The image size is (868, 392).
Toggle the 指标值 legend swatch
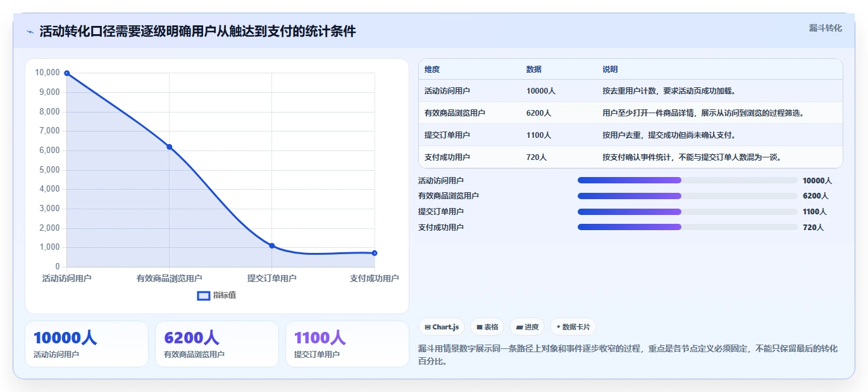(x=204, y=295)
